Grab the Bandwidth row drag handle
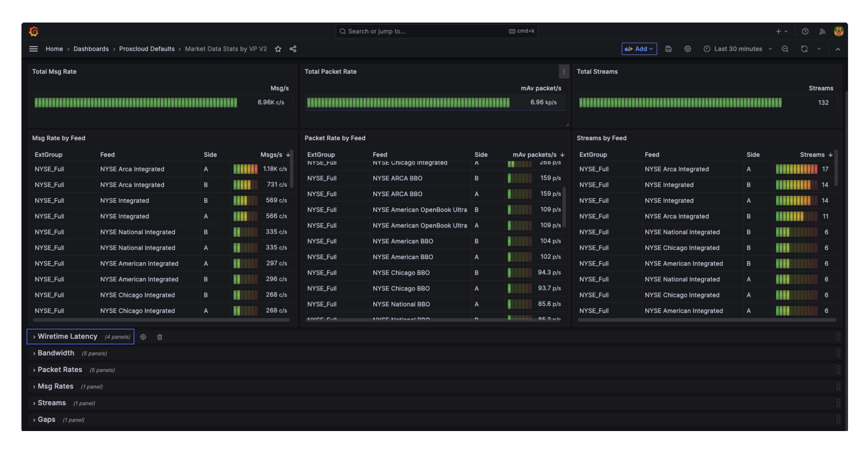868x451 pixels. pos(838,353)
